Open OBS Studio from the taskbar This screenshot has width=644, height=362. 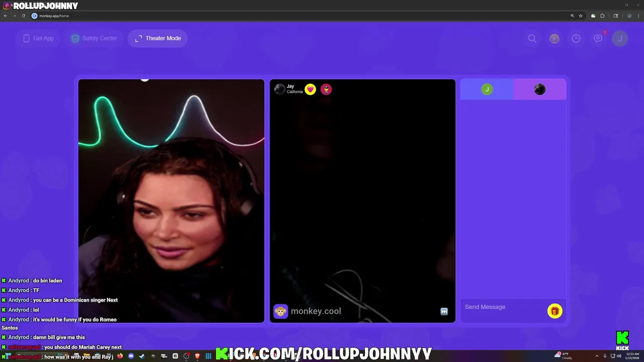(186, 356)
